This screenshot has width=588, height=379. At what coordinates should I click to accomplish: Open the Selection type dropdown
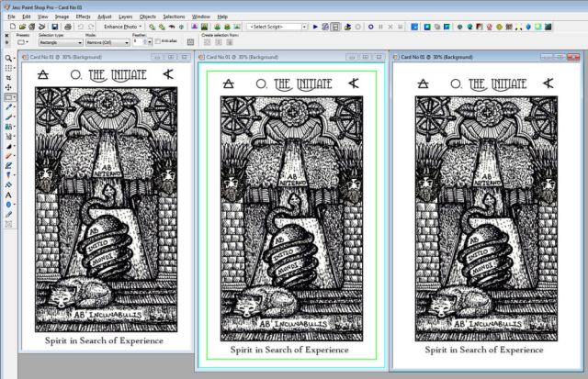click(x=61, y=41)
